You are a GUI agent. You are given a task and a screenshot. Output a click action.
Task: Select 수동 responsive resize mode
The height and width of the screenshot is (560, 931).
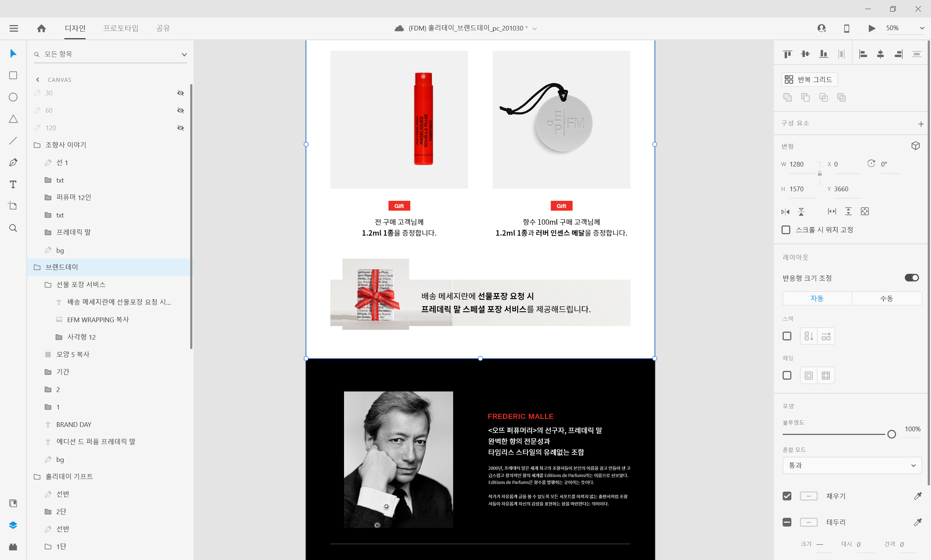click(887, 299)
